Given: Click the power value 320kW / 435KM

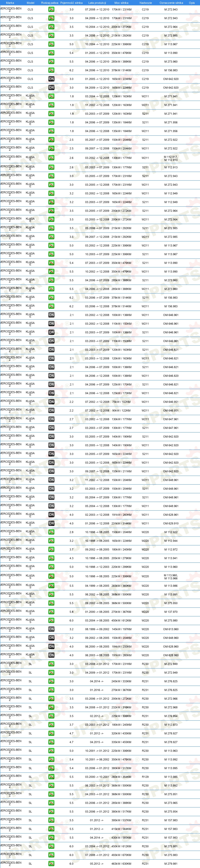Looking at the screenshot, I should point(121,733).
